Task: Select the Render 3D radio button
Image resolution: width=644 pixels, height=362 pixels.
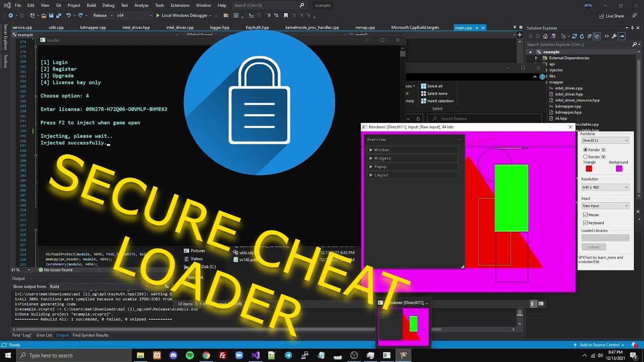Action: (585, 157)
